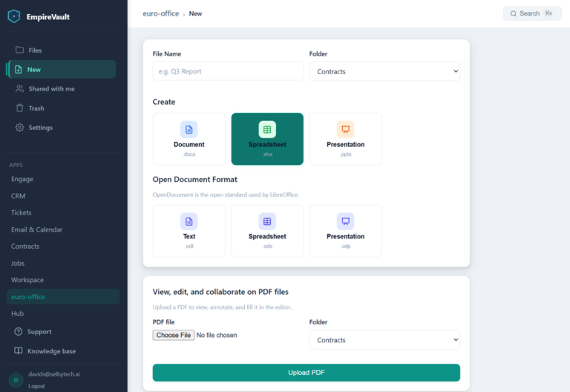The height and width of the screenshot is (392, 570).
Task: Create a new Presentation .pptx card
Action: [345, 139]
